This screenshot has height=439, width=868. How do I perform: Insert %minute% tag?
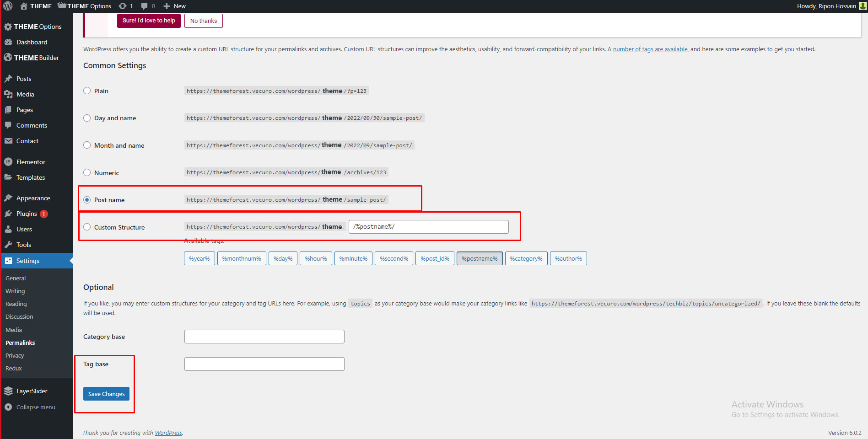click(x=353, y=258)
